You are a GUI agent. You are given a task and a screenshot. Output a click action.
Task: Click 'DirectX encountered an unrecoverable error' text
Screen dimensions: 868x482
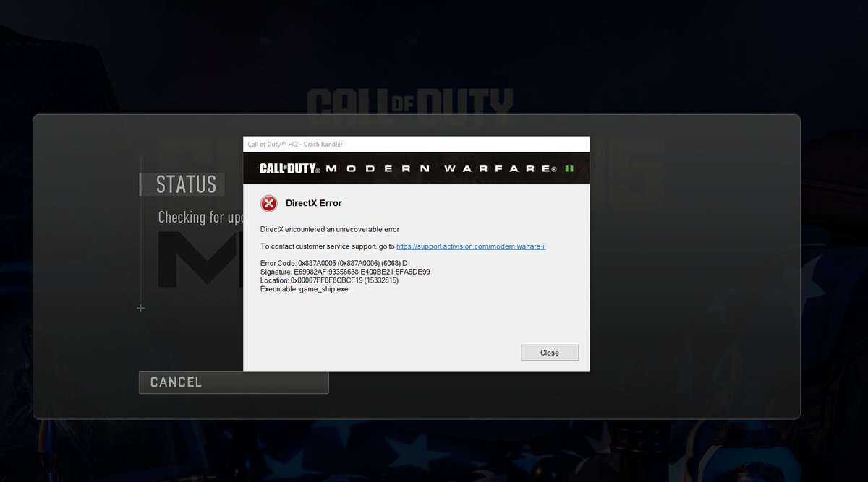coord(330,229)
